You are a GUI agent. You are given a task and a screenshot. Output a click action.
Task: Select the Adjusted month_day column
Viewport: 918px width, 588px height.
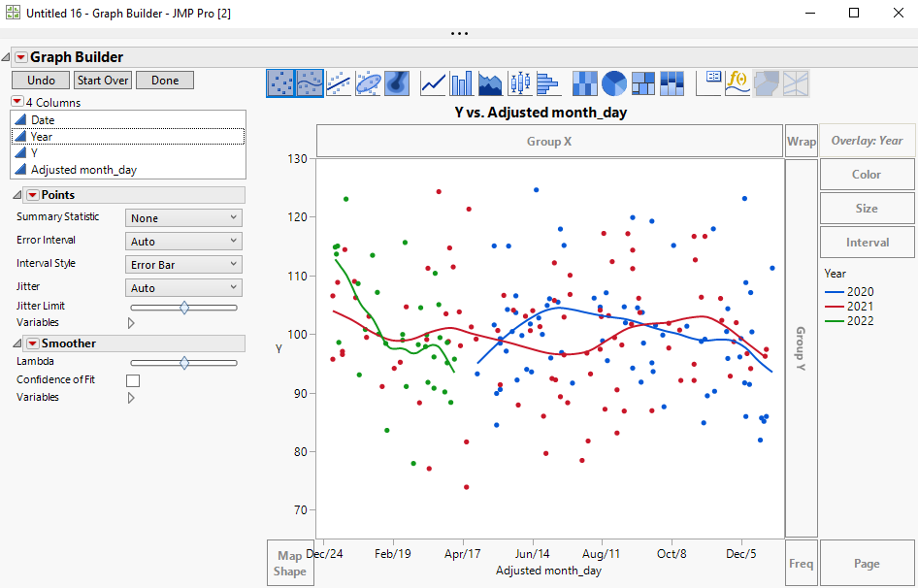click(128, 170)
